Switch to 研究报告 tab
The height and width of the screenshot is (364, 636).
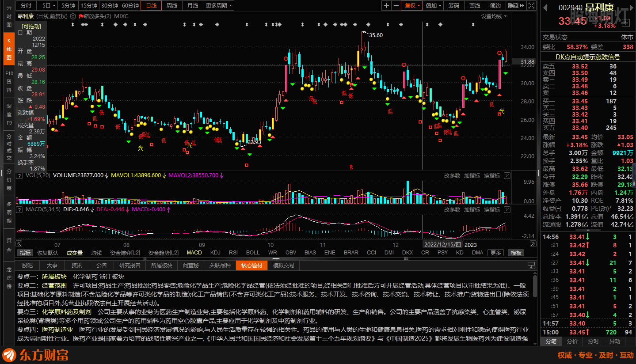pyautogui.click(x=130, y=265)
